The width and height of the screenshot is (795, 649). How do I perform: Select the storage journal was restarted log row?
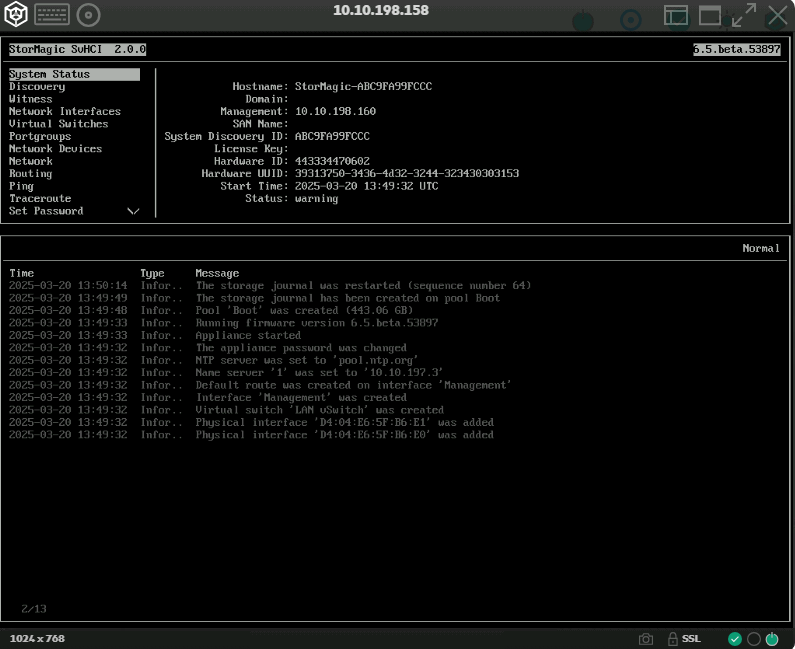[x=270, y=285]
